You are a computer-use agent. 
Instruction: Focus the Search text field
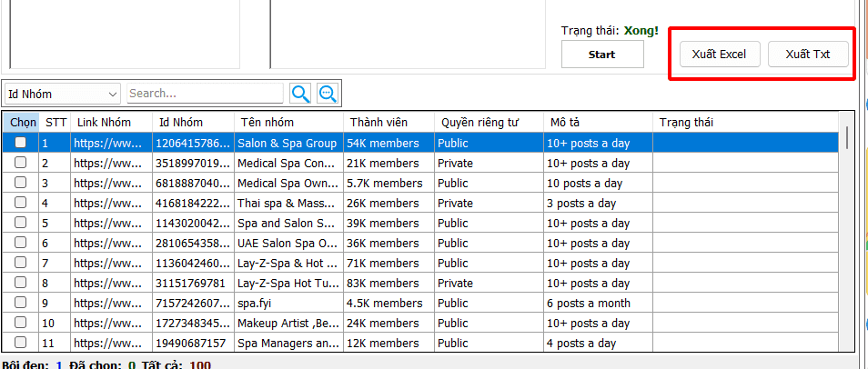(205, 93)
